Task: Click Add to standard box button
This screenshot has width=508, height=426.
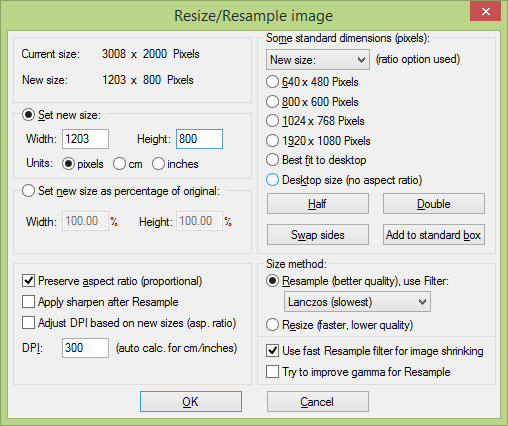Action: click(x=434, y=235)
